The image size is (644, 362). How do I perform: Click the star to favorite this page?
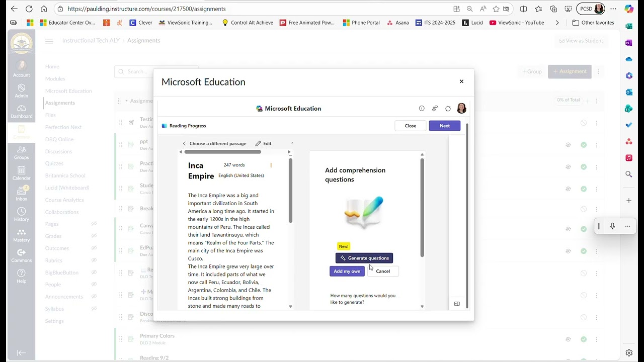(496, 9)
